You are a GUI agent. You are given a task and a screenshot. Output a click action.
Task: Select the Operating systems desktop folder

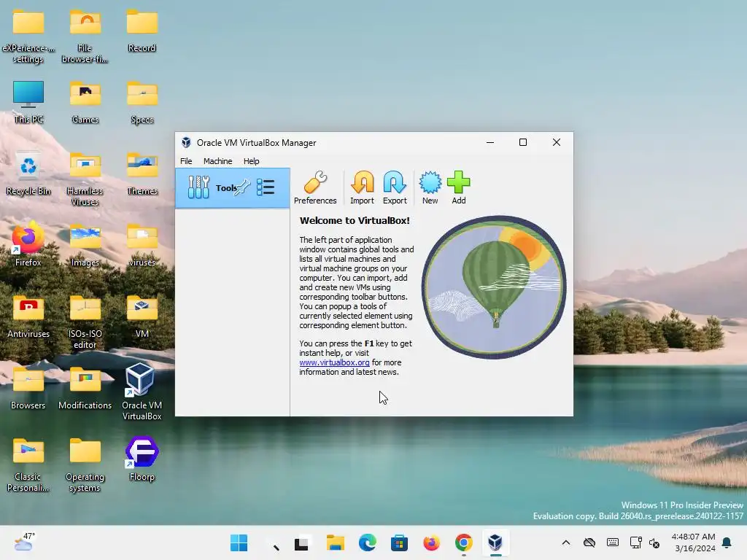pos(85,466)
